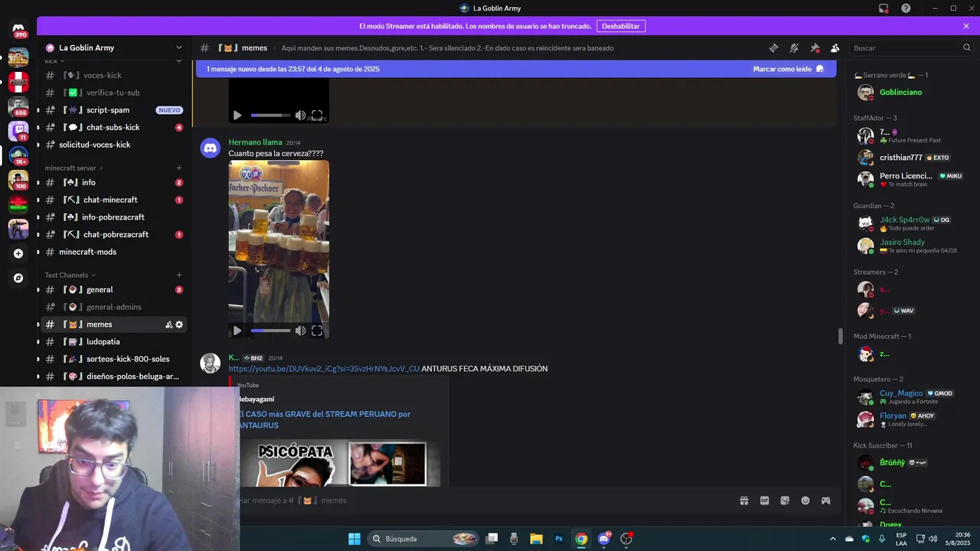This screenshot has height=551, width=980.
Task: Open the sticker picker icon
Action: tap(785, 500)
